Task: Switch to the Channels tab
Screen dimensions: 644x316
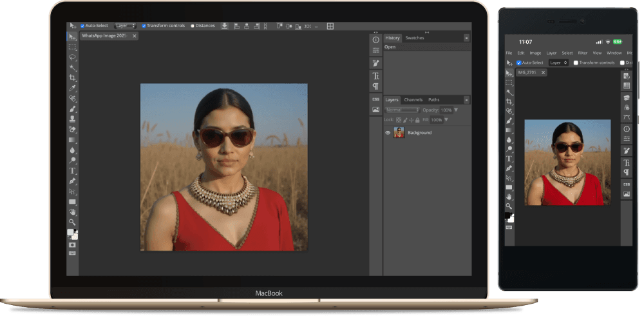Action: click(413, 100)
